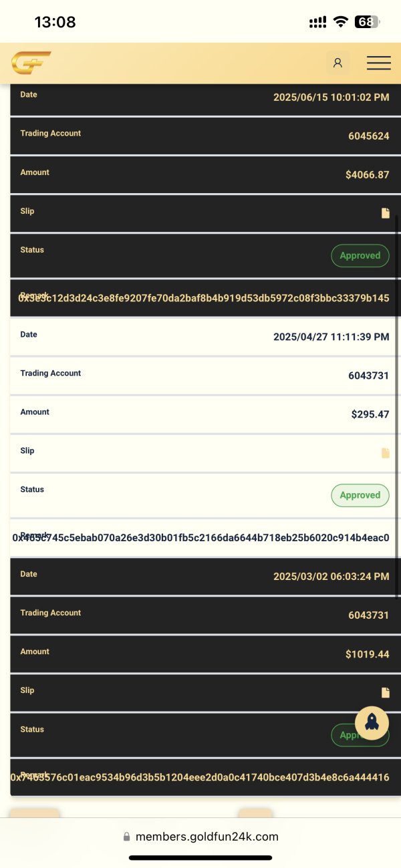The width and height of the screenshot is (401, 868).
Task: Tap the Approved badge for 2025/06/15 entry
Action: [x=360, y=256]
